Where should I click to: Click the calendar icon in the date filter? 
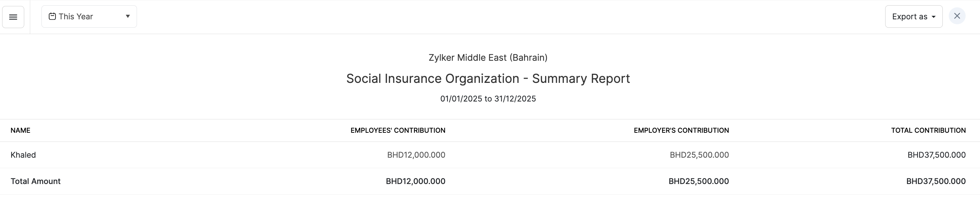click(52, 17)
